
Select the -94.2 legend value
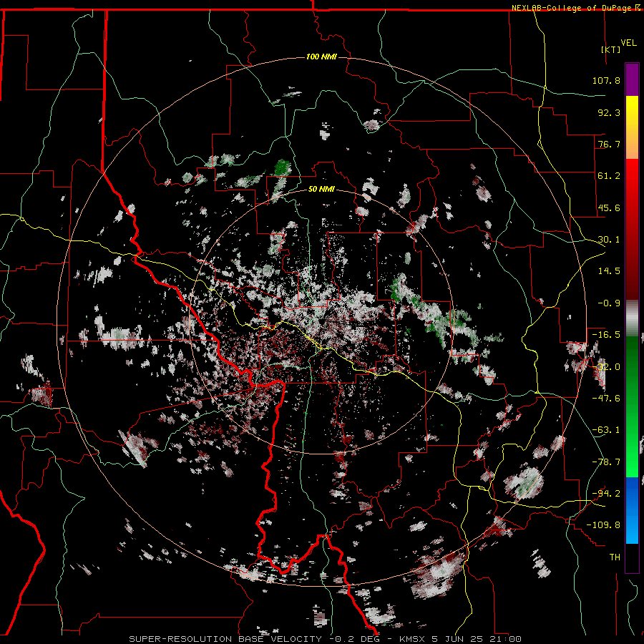[606, 494]
